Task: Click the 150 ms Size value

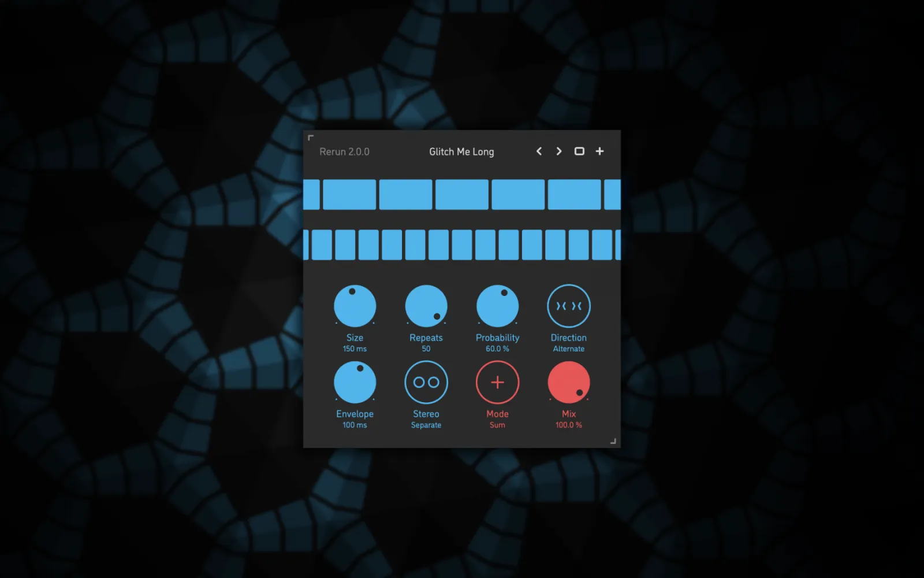Action: 355,349
